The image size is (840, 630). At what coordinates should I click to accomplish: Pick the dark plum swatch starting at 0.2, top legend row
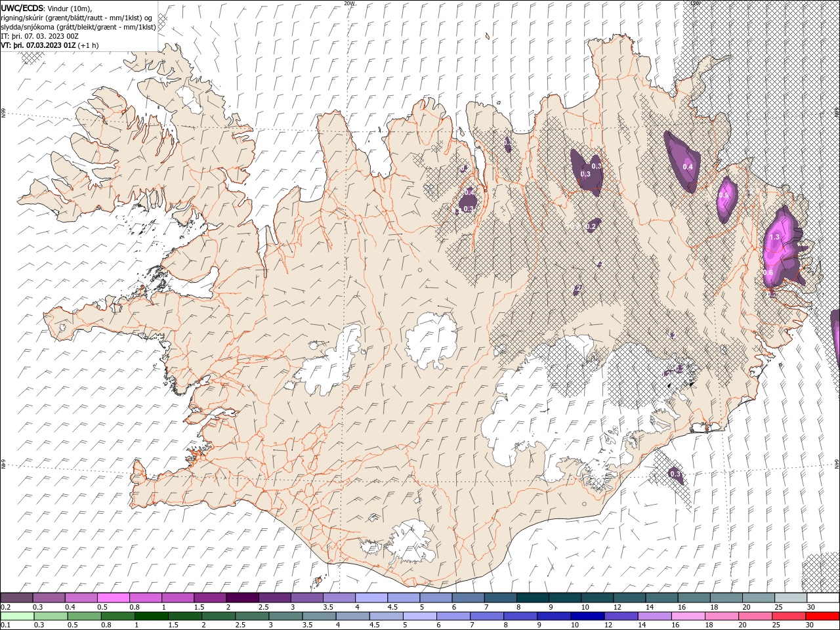coord(16,598)
